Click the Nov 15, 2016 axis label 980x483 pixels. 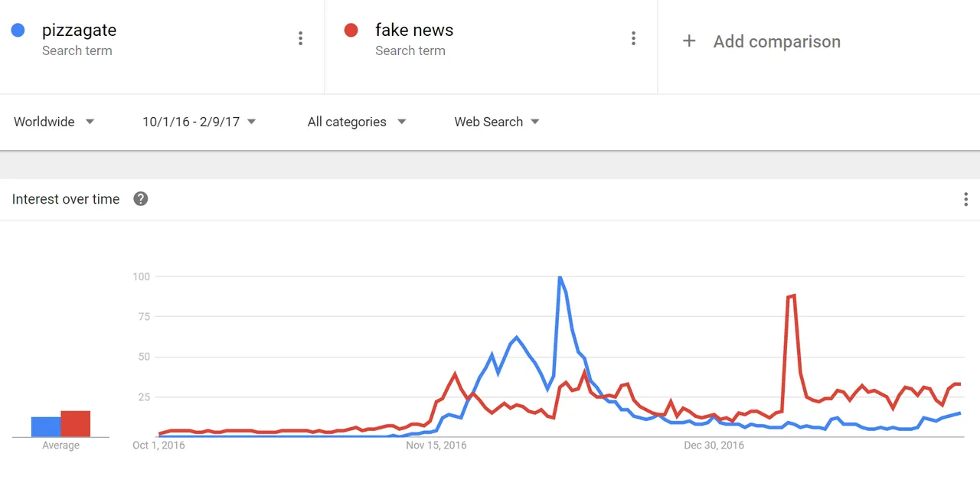[x=436, y=445]
